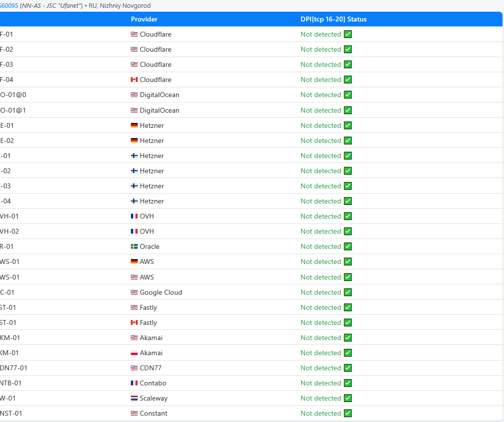Click the green check mark in the CDN77 row
The width and height of the screenshot is (504, 422).
point(348,368)
